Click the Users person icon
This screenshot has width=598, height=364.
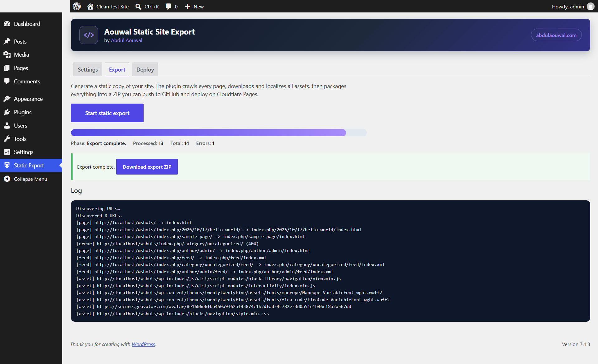click(x=7, y=126)
